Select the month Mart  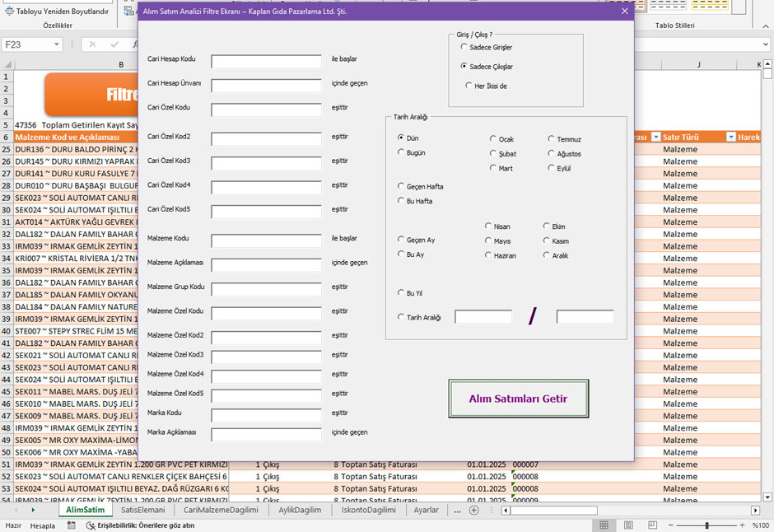point(501,168)
